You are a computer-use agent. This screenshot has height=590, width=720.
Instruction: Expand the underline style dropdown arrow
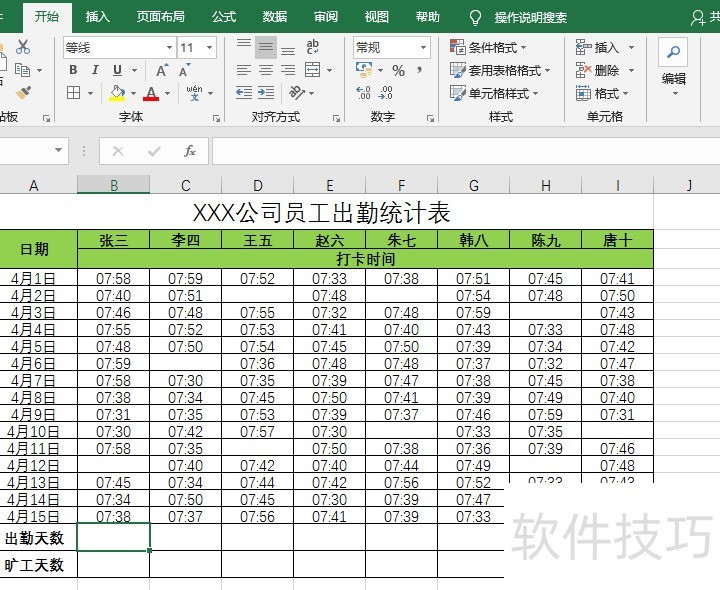[135, 70]
